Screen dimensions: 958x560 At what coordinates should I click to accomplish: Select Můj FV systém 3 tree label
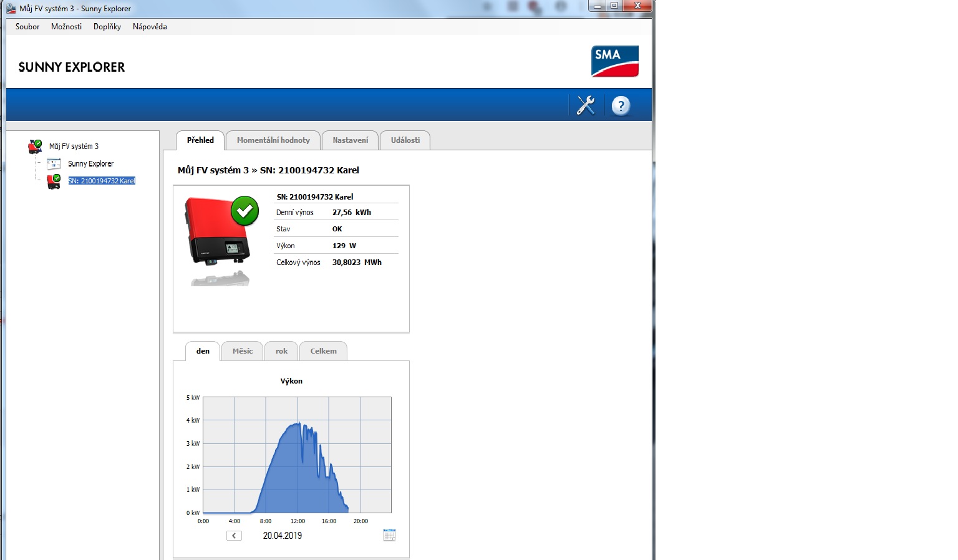(74, 147)
